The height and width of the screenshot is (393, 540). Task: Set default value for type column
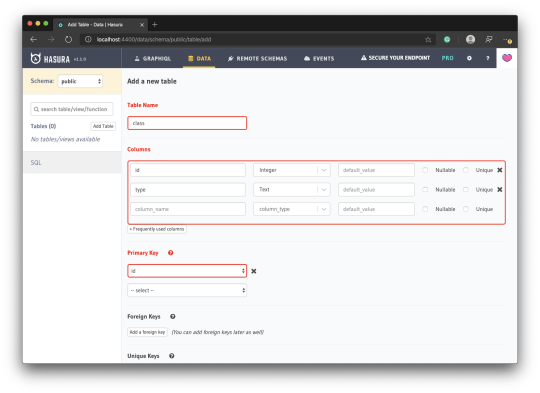tap(376, 190)
